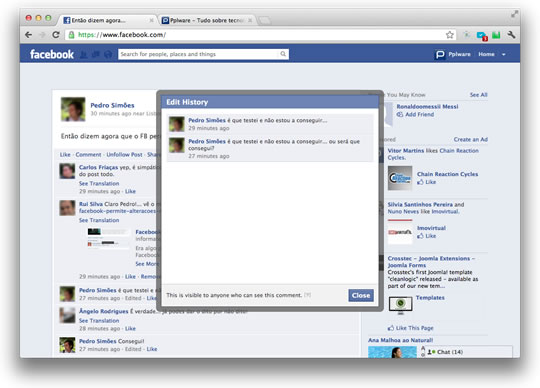Viewport: 540px width, 388px height.
Task: Open the Imovirtual page link
Action: [x=431, y=228]
